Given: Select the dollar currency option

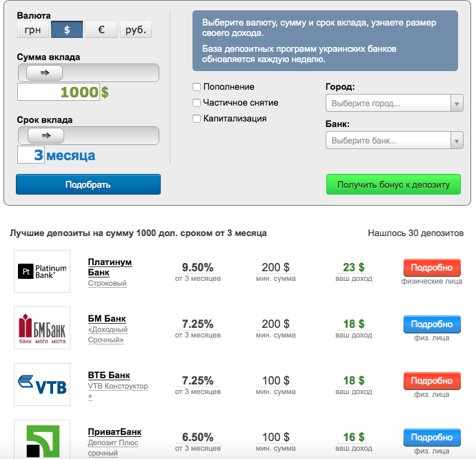Looking at the screenshot, I should tap(67, 30).
